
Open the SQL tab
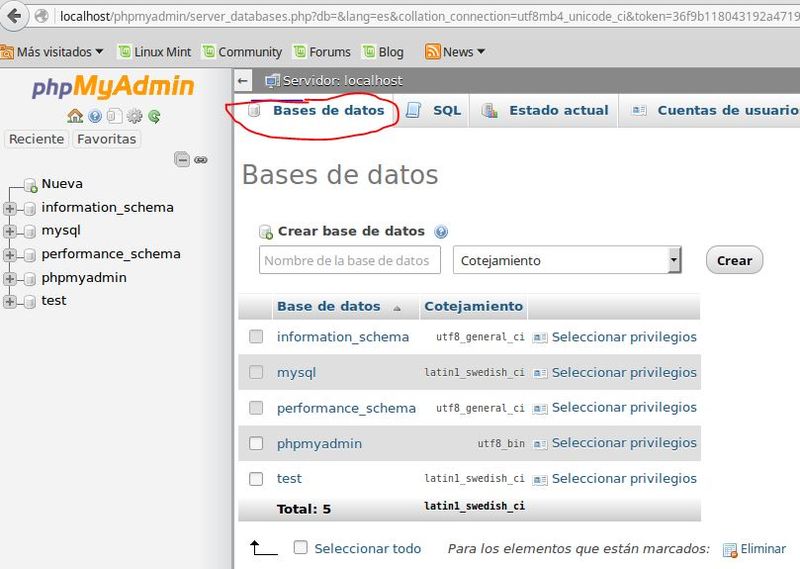(x=434, y=110)
